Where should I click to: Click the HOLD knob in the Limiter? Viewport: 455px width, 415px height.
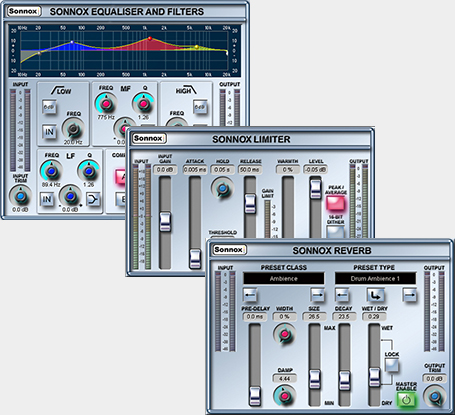pyautogui.click(x=223, y=189)
